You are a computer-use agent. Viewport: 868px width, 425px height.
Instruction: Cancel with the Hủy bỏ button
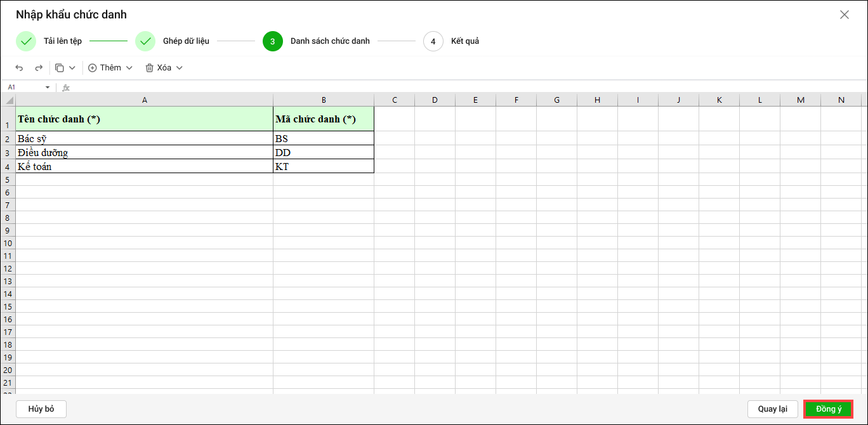coord(41,409)
